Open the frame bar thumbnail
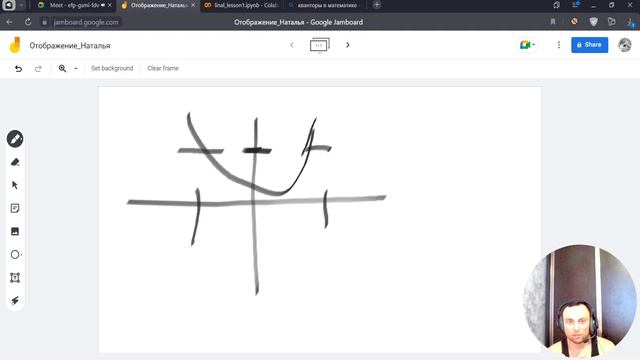The height and width of the screenshot is (360, 640). coord(320,45)
